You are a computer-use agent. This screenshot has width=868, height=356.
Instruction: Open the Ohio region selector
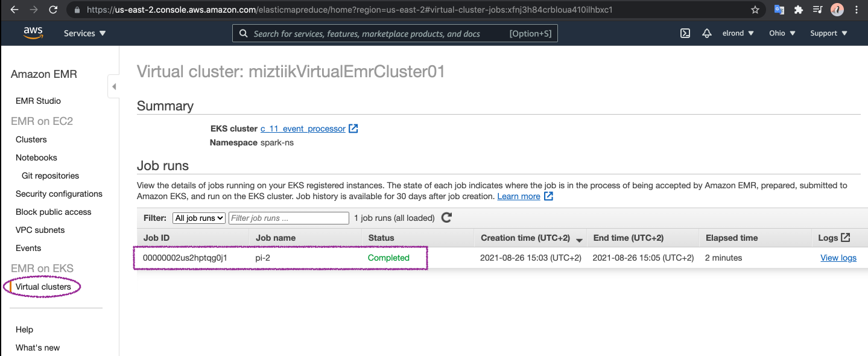pos(782,33)
